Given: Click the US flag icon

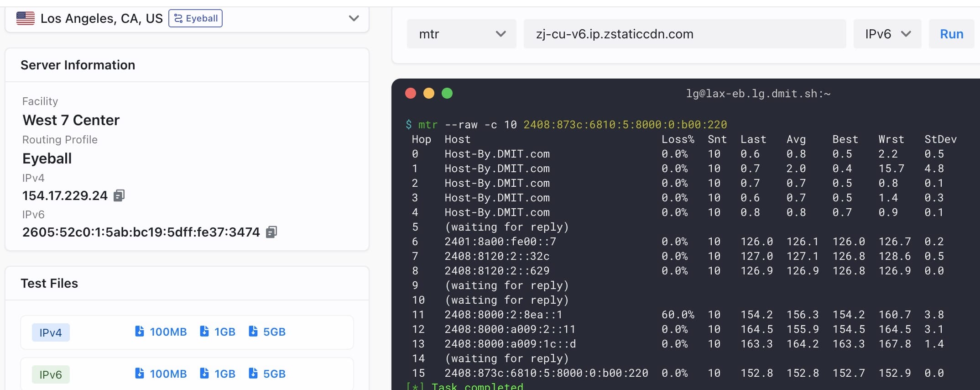Looking at the screenshot, I should click(26, 18).
